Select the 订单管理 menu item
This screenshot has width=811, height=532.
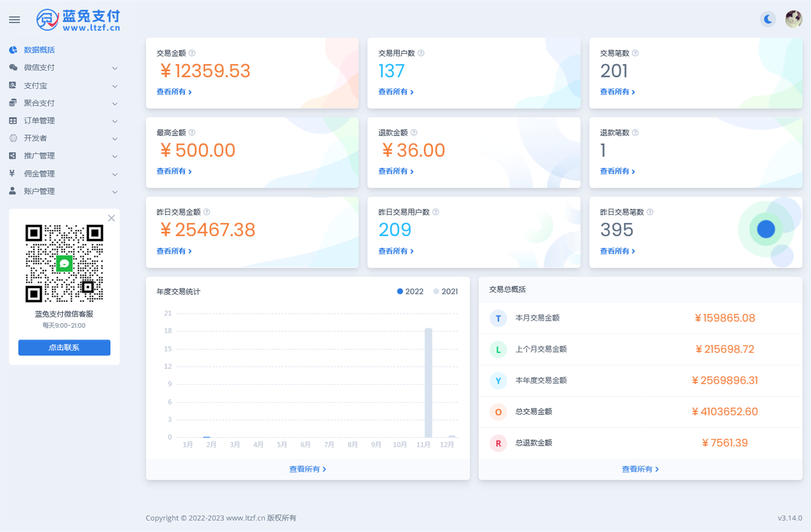40,121
